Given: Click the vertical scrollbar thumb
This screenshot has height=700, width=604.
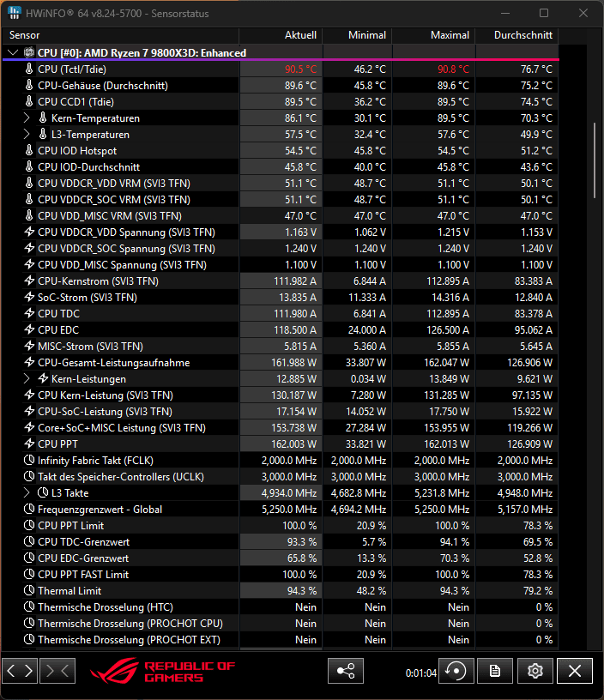Looking at the screenshot, I should pyautogui.click(x=595, y=160).
